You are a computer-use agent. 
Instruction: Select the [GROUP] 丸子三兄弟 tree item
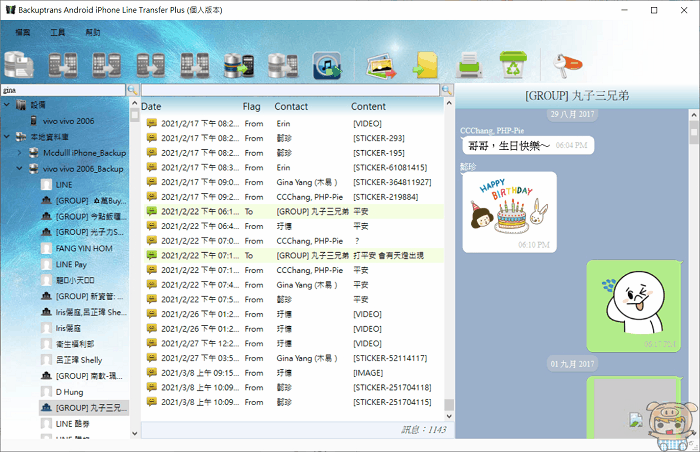pos(84,408)
